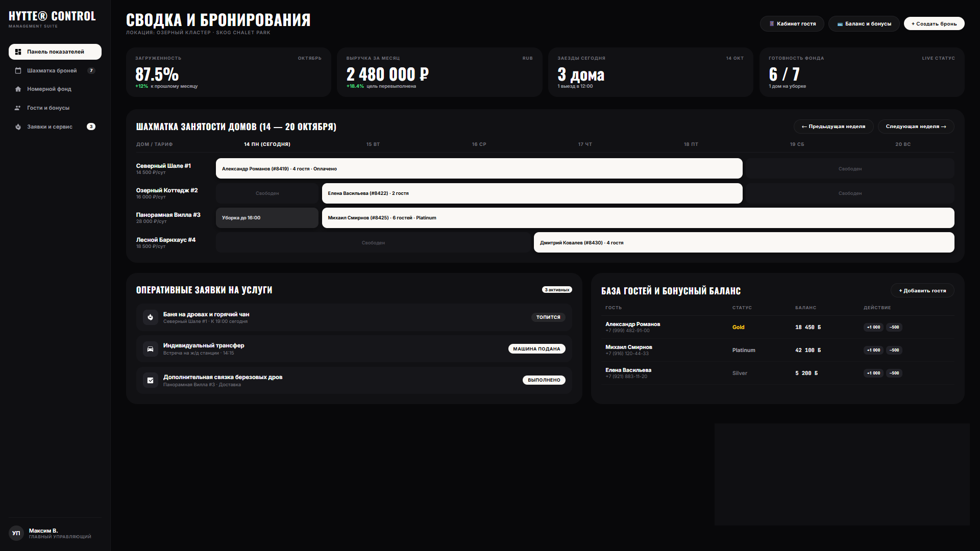Add +1 000 bonus for Михаил Смирнов
980x551 pixels.
[x=873, y=350]
